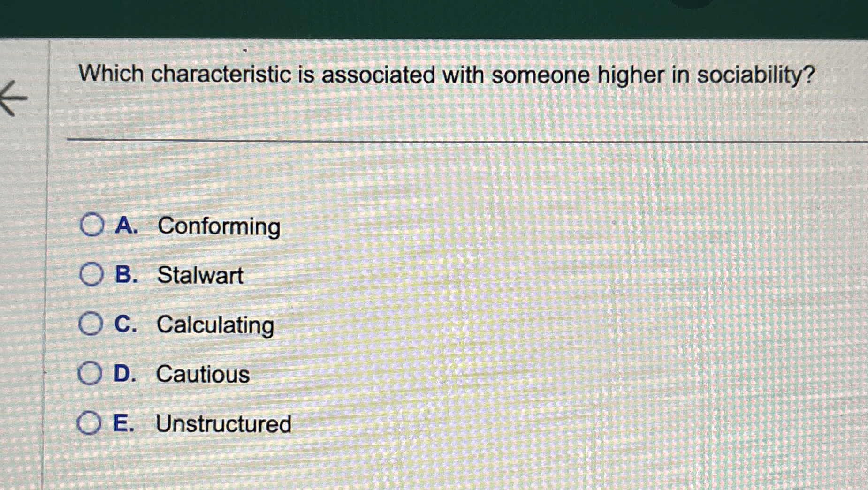Screen dimensions: 868x490
Task: Choose the answer labeled Unstructured
Action: [224, 424]
